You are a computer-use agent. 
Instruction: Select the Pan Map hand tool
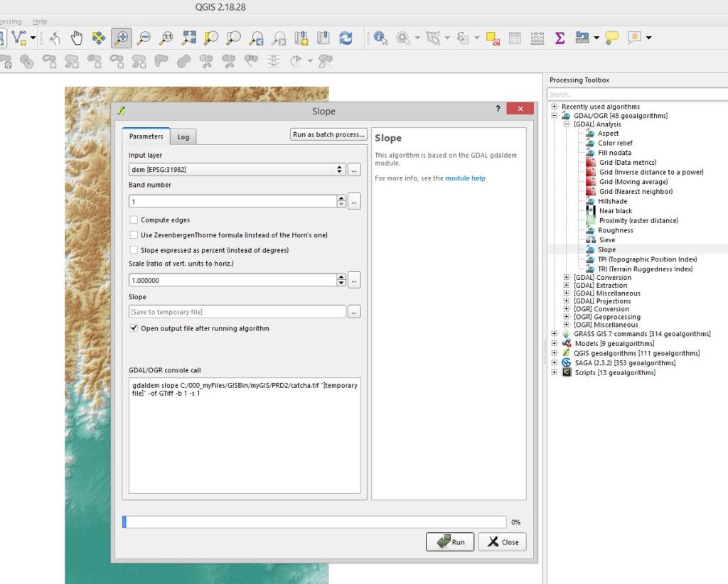click(76, 38)
